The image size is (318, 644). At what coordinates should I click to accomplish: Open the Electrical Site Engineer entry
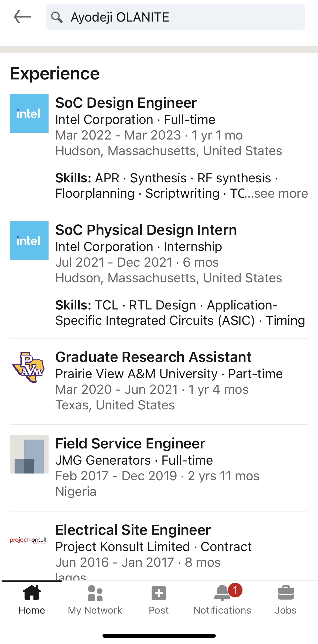click(133, 530)
